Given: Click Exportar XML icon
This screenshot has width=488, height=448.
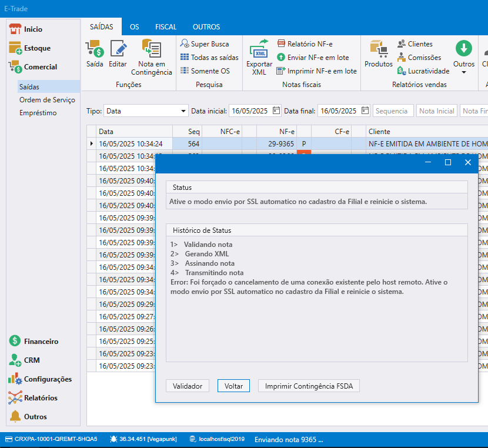Looking at the screenshot, I should [259, 58].
